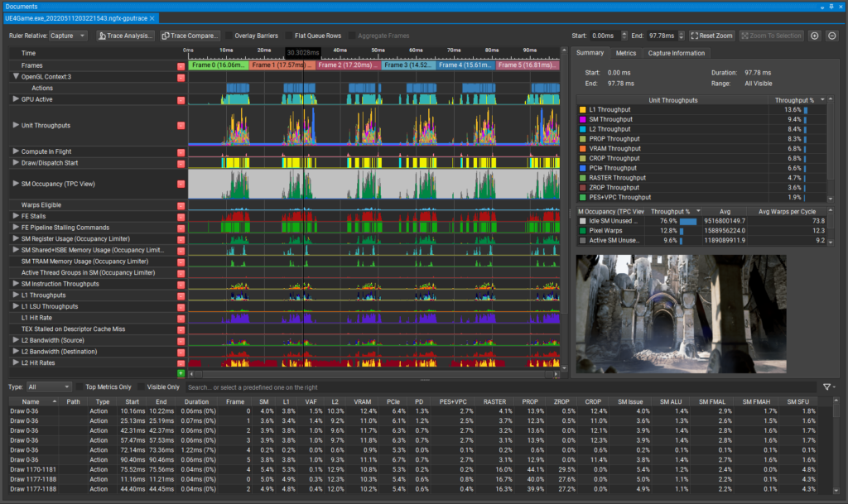Check the Top Metrics Only option
Image resolution: width=848 pixels, height=504 pixels.
coord(79,386)
